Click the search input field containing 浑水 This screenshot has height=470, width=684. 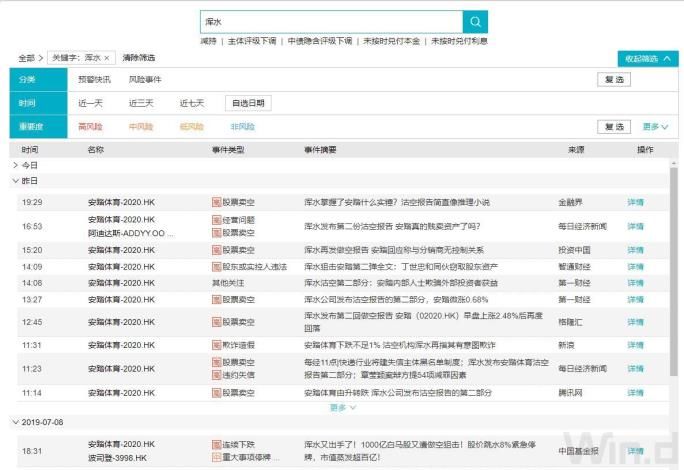coord(332,22)
